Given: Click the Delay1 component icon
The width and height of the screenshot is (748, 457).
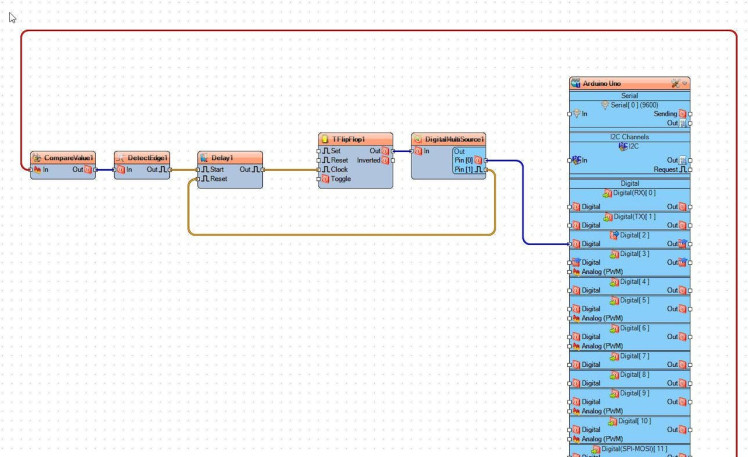Looking at the screenshot, I should tap(204, 158).
